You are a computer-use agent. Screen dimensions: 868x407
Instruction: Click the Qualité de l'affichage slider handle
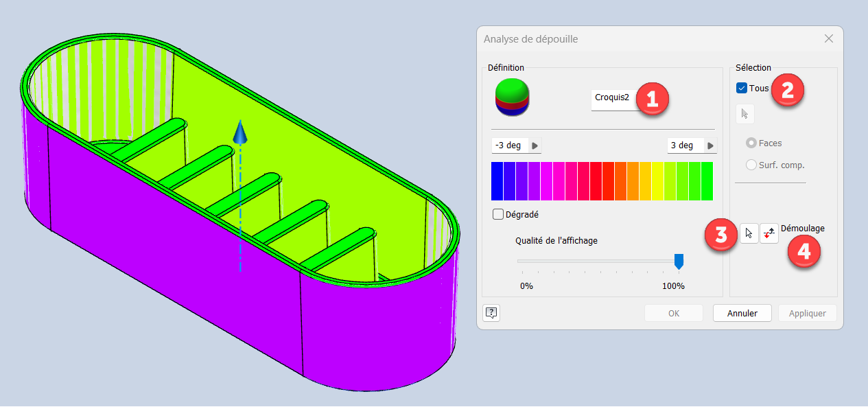679,261
